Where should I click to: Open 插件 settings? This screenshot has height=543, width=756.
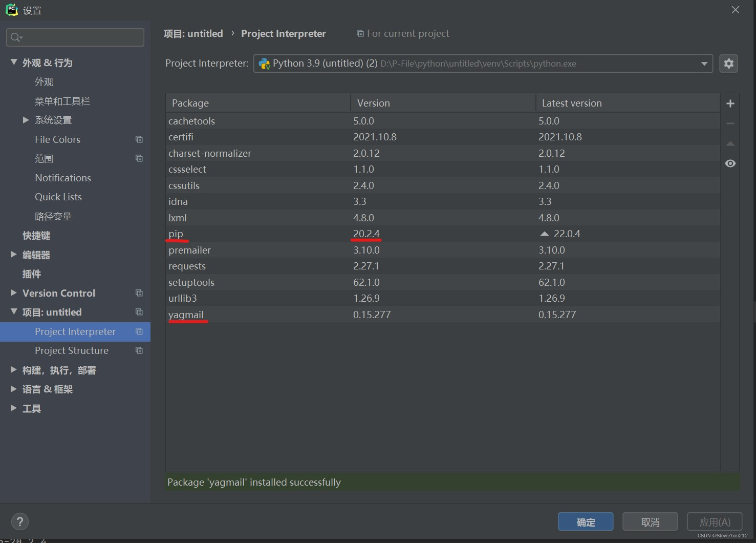(32, 274)
